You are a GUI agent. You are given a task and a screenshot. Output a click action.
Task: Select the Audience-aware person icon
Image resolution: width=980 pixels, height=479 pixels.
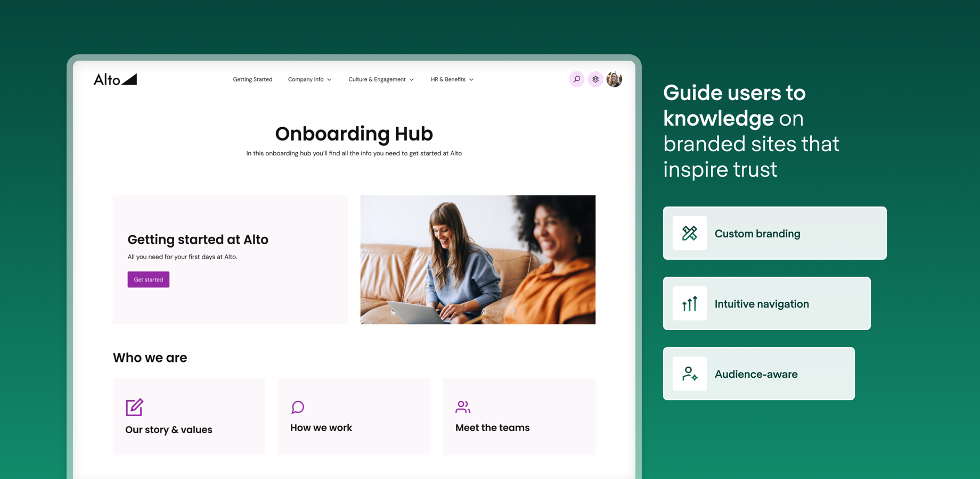(x=689, y=374)
